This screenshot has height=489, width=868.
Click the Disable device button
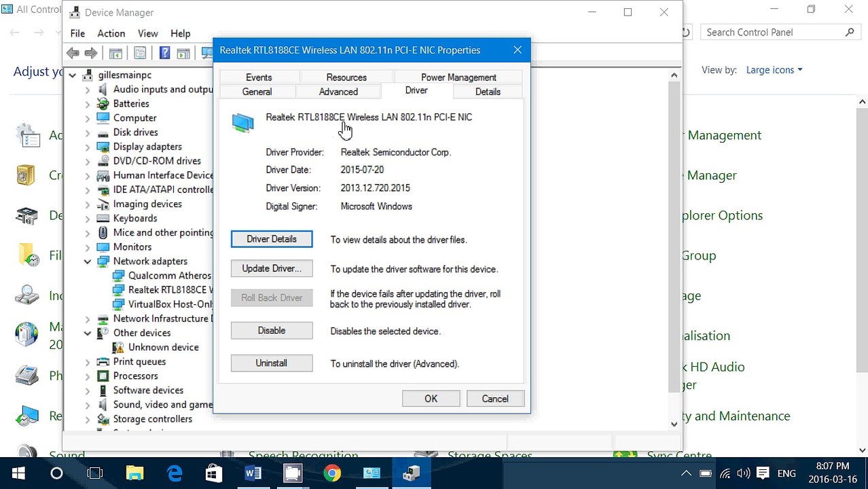(272, 331)
